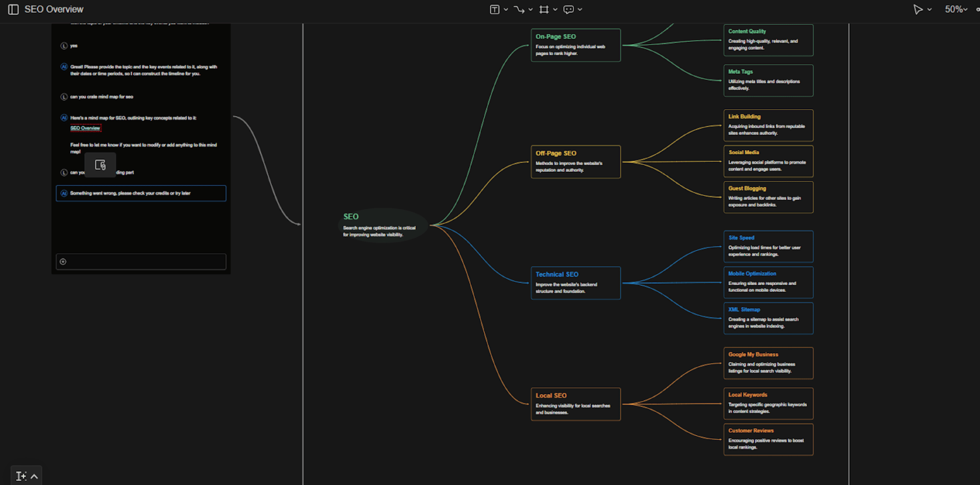Select the Frame tool
980x485 pixels.
545,9
